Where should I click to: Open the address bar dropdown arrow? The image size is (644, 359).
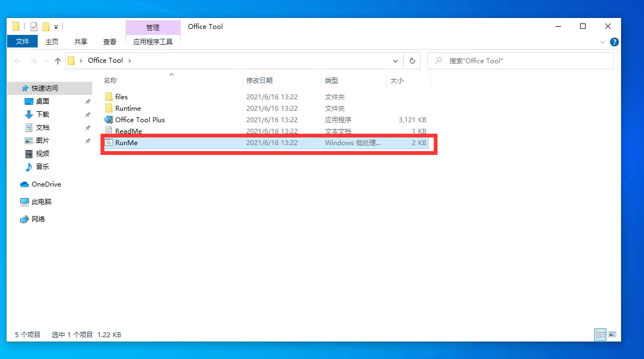395,61
